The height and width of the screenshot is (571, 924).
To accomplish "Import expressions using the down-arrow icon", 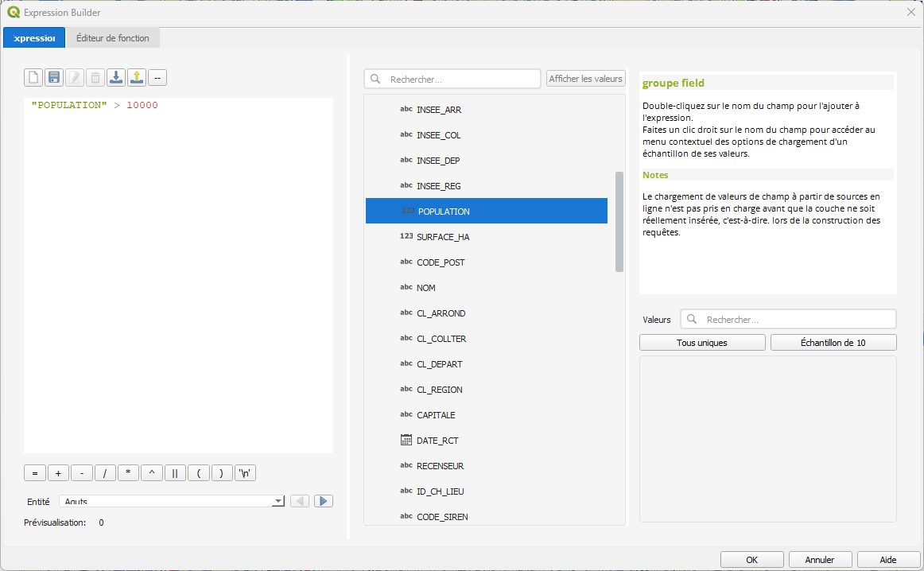I will (115, 77).
